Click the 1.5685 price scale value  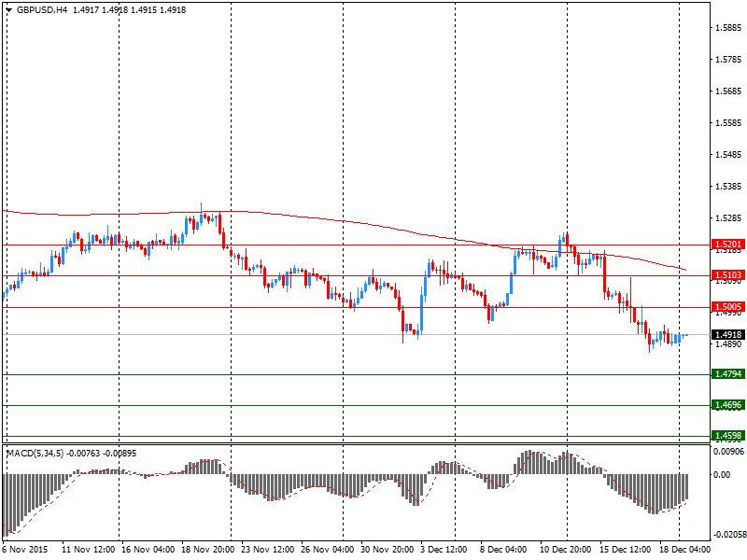click(x=729, y=91)
